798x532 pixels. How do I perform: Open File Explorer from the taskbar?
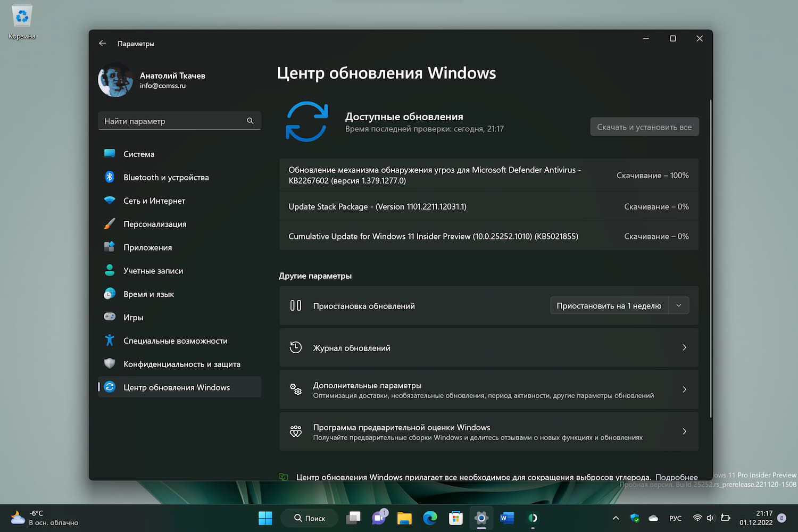[405, 518]
